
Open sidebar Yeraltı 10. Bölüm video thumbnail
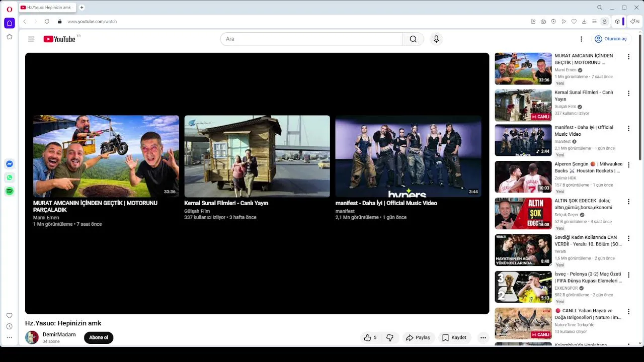[523, 250]
